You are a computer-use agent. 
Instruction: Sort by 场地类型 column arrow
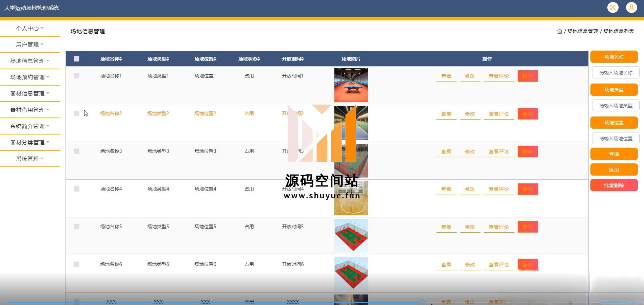point(168,59)
